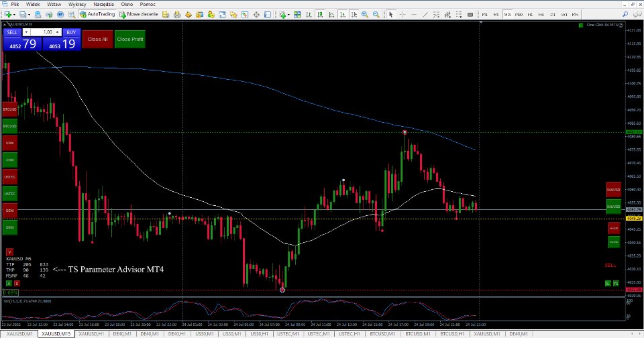The image size is (644, 338).
Task: Collapse the one-click panel triangle beside XAUUSD,M15
Action: (x=5, y=25)
